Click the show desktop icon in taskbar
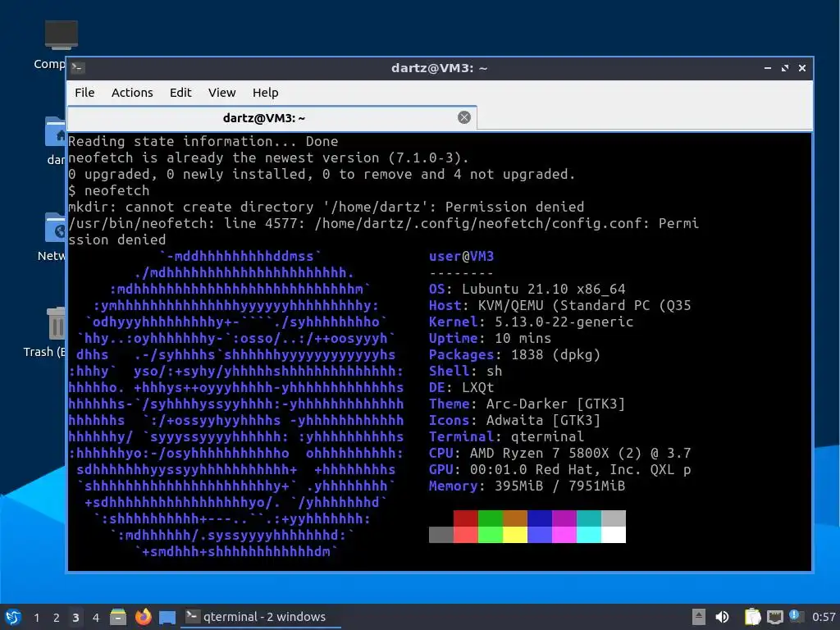The width and height of the screenshot is (840, 630). click(x=167, y=617)
